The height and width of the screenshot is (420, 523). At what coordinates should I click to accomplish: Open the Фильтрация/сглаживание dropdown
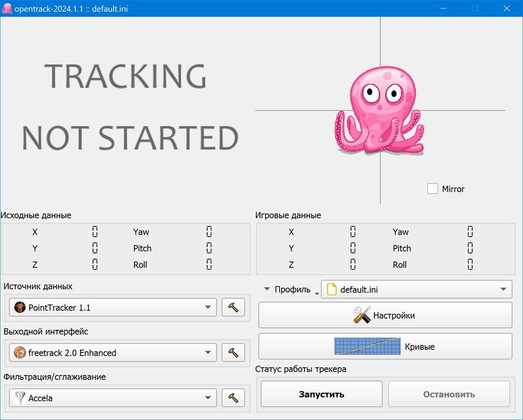(112, 398)
